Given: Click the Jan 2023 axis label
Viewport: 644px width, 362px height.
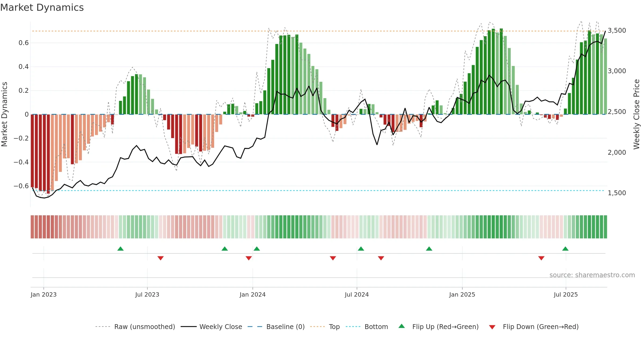Looking at the screenshot, I should 44,294.
